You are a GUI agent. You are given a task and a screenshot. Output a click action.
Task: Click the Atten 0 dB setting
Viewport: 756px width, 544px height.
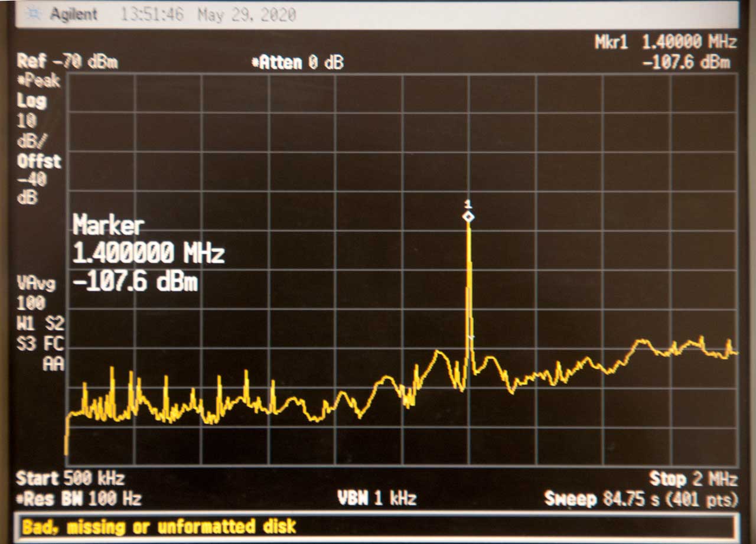click(x=298, y=63)
